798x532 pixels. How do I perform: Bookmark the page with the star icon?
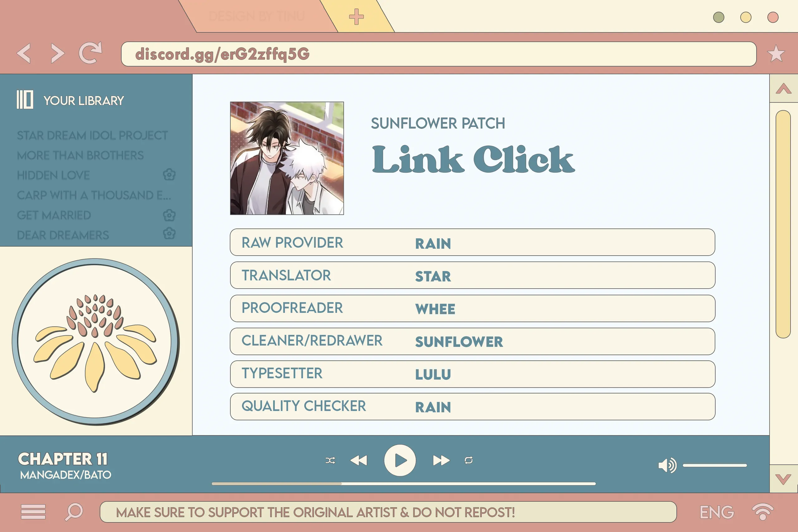pos(776,54)
